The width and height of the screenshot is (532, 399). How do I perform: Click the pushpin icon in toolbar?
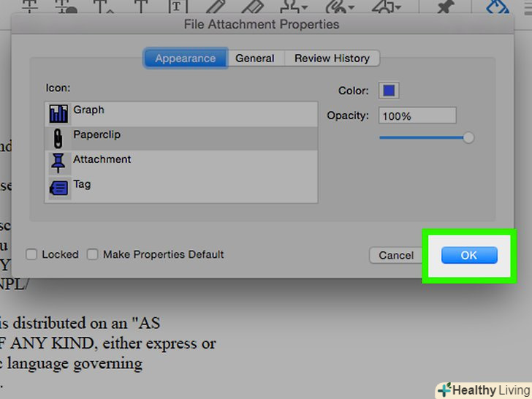tap(445, 7)
